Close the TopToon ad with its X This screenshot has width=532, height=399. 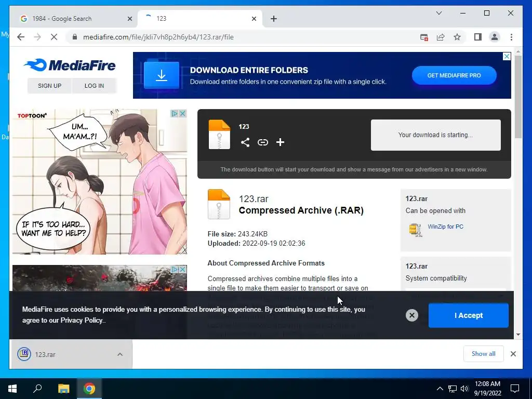coord(182,113)
